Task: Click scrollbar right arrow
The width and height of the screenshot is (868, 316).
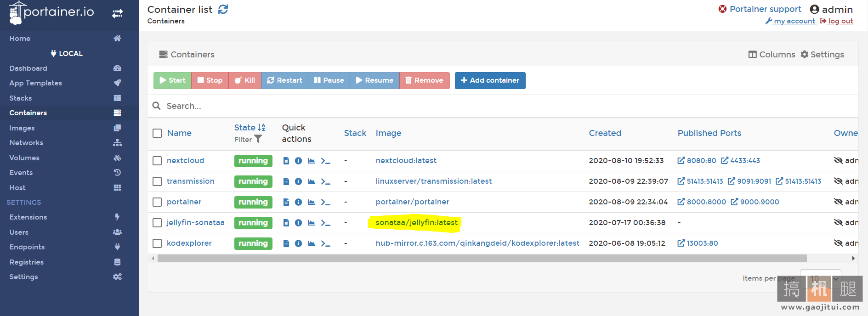Action: pyautogui.click(x=853, y=259)
